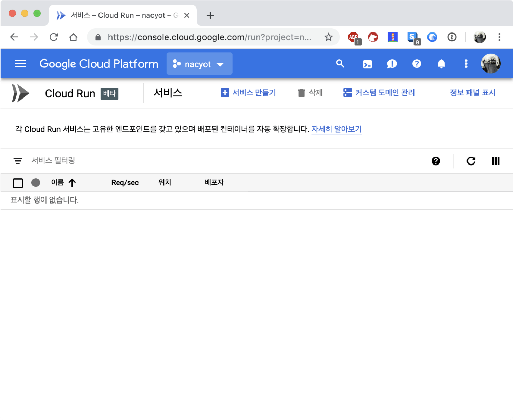Sort by the 이름 column header
The height and width of the screenshot is (420, 513).
coord(58,183)
